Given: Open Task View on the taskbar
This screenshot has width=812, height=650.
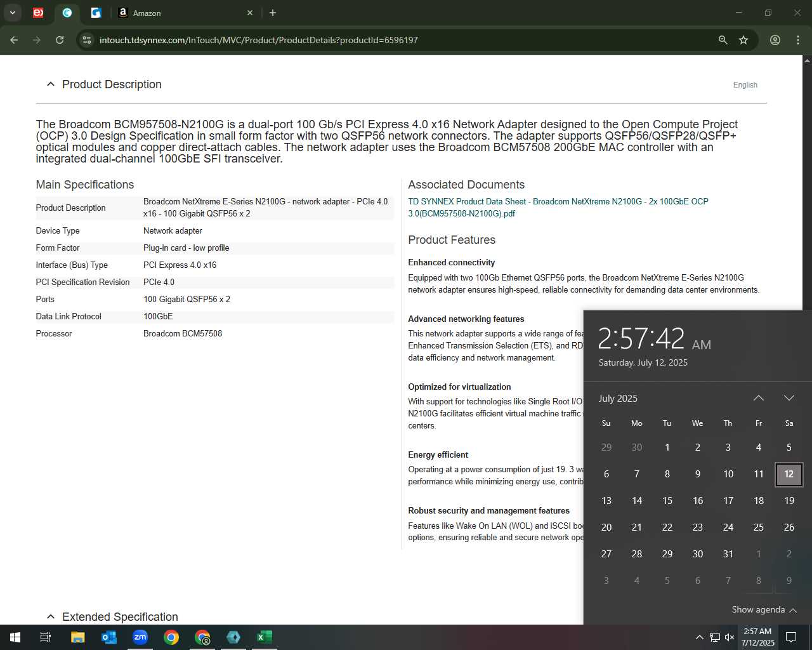Looking at the screenshot, I should pos(46,637).
